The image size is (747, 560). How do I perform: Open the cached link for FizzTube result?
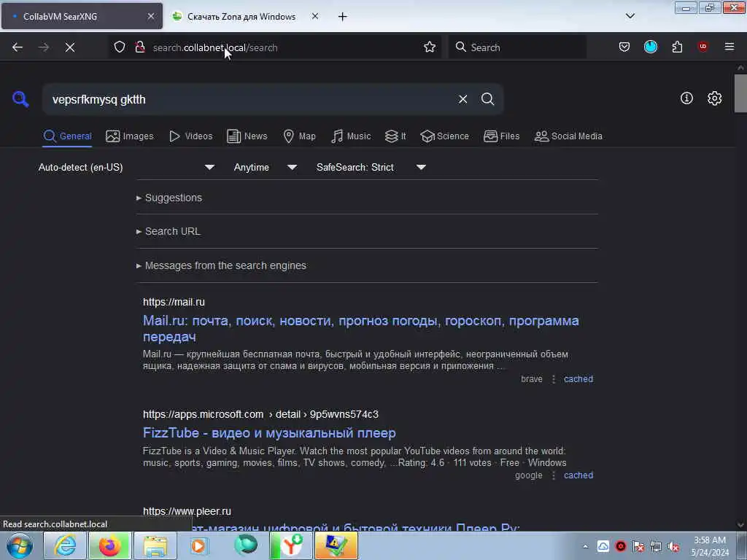pyautogui.click(x=578, y=475)
